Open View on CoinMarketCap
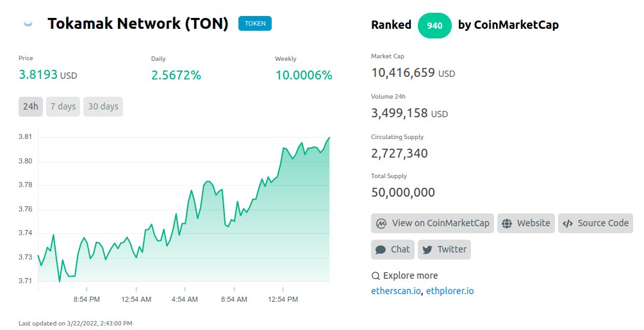644x330 pixels. pyautogui.click(x=433, y=224)
